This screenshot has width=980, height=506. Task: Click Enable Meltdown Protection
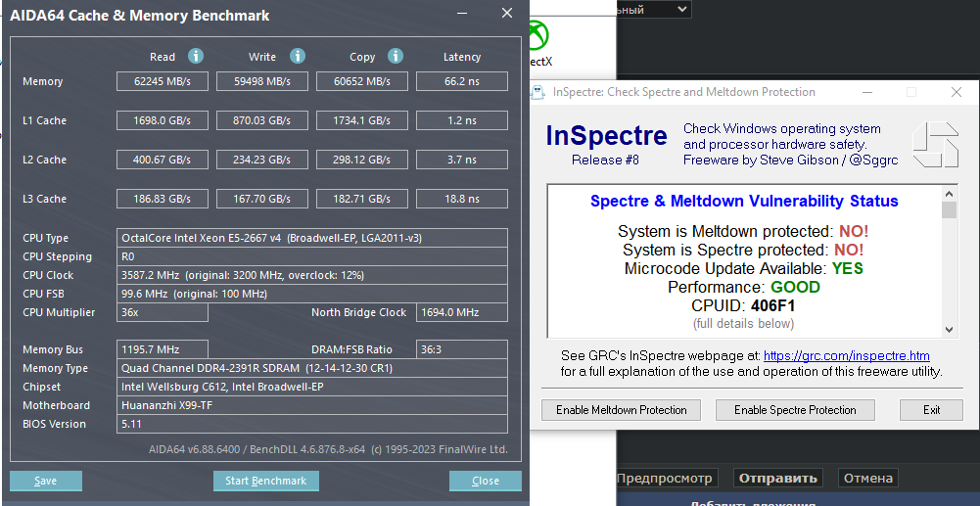(x=622, y=410)
